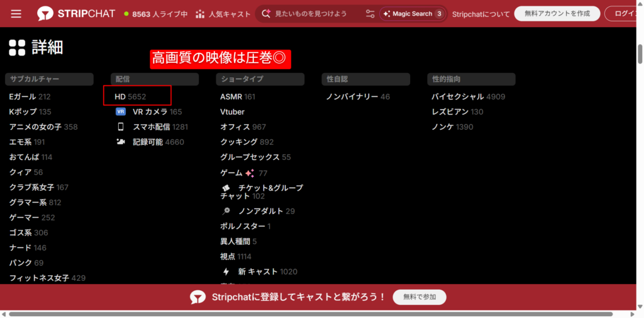The image size is (644, 318).
Task: Open VR カメラ category
Action: click(x=157, y=112)
